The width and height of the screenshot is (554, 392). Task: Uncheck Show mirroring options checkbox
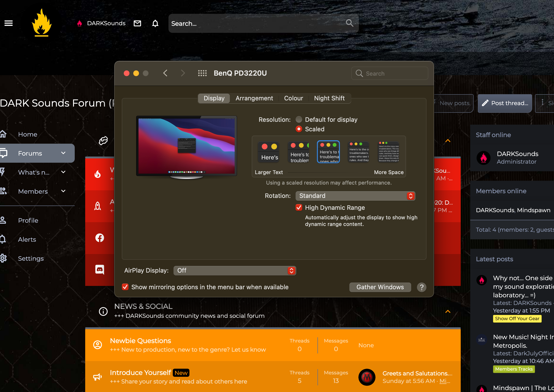coord(125,287)
